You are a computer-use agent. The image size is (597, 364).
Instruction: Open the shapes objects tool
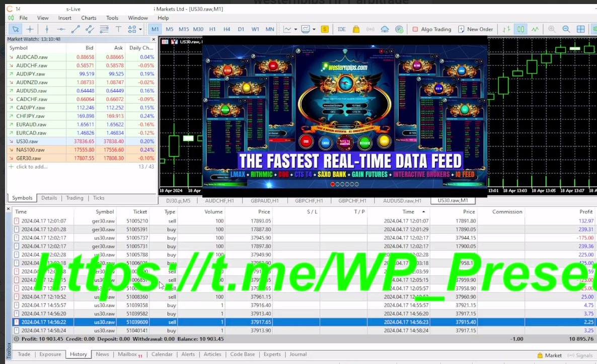(x=132, y=29)
